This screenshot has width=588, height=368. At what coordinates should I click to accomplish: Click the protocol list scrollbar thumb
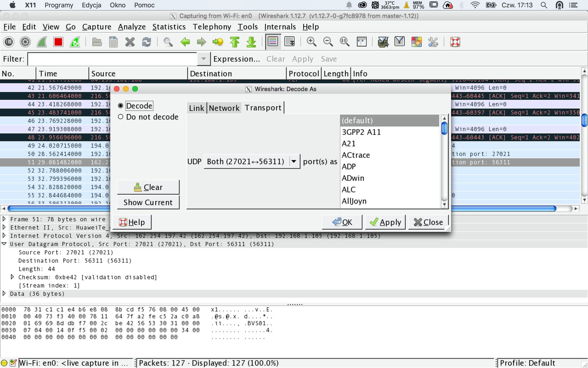point(444,128)
